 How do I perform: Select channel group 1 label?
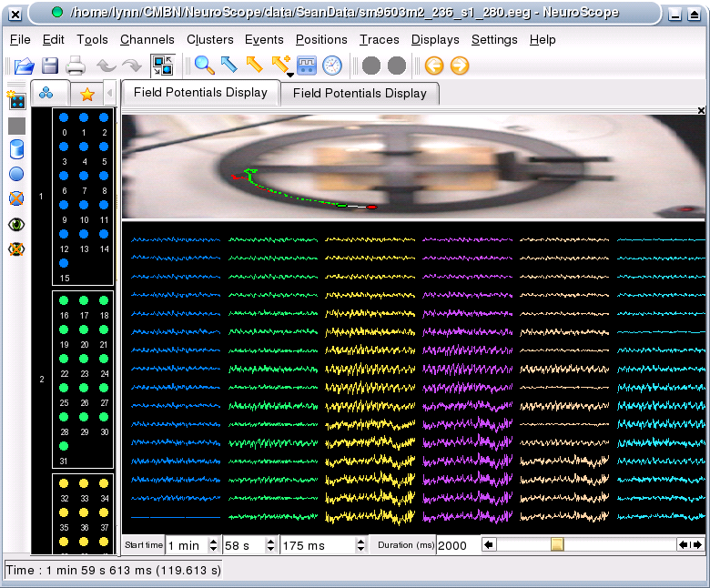41,197
